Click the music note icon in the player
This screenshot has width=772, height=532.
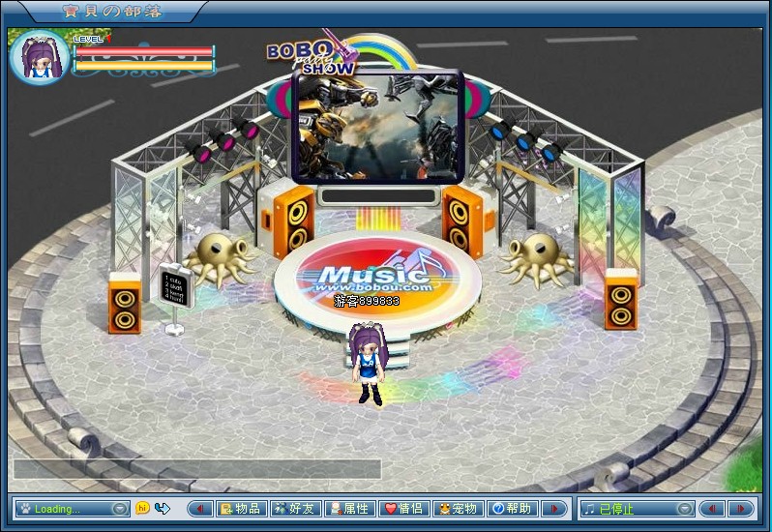click(x=589, y=509)
